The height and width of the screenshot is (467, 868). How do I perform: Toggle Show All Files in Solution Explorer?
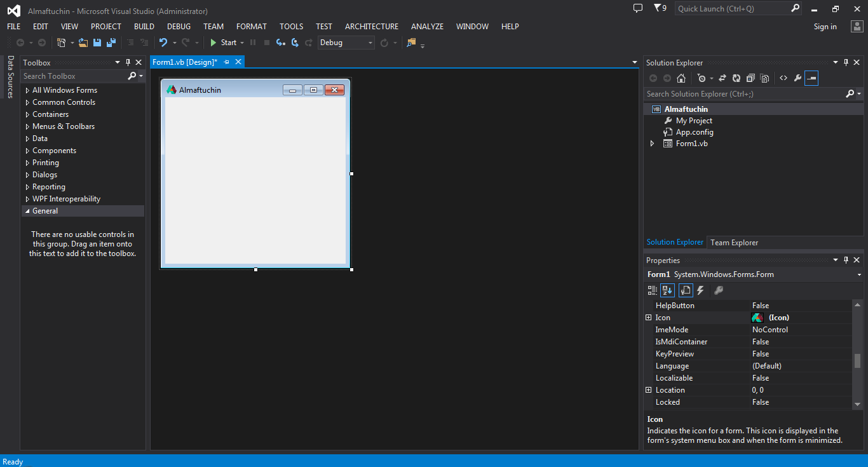(x=764, y=78)
